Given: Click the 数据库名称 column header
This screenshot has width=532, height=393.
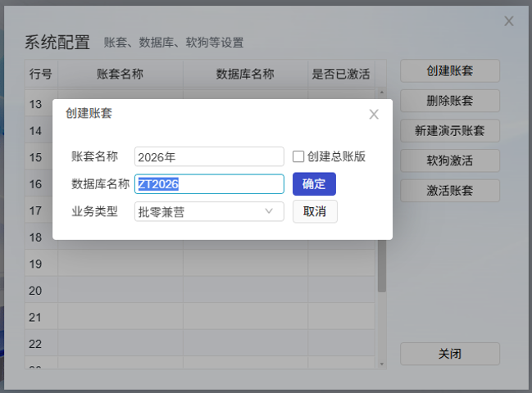Looking at the screenshot, I should coord(244,74).
